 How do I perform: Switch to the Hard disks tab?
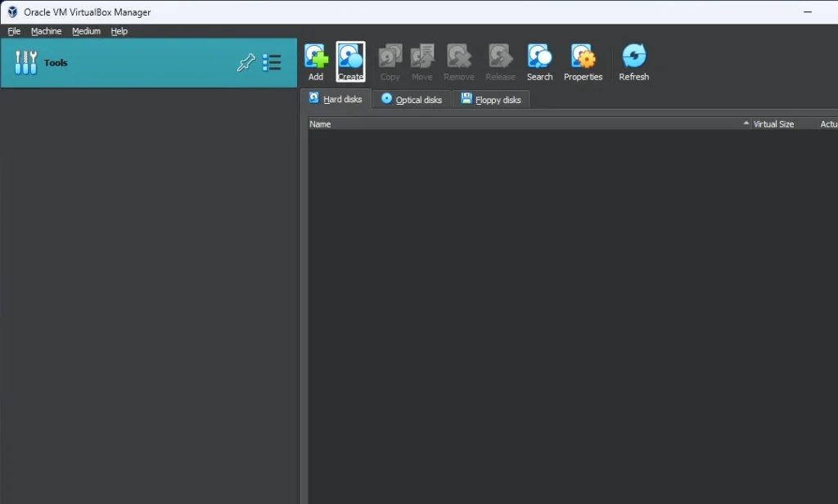point(336,99)
